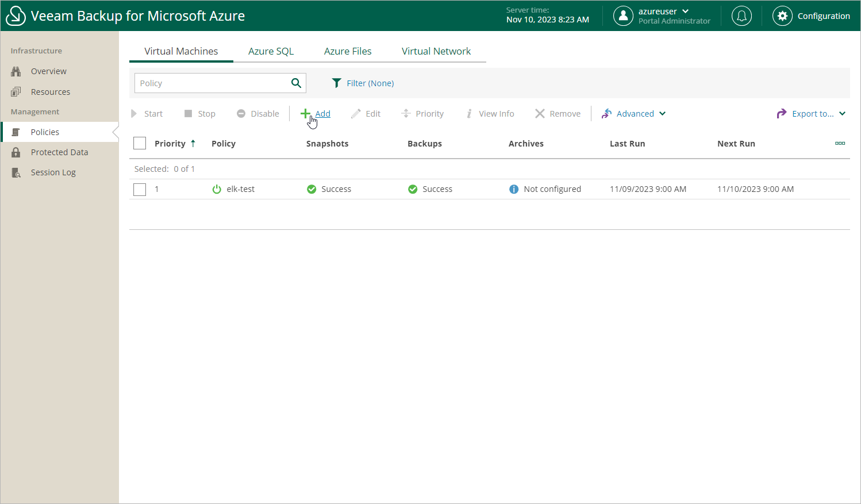Click the azureuser profile avatar icon

coord(623,16)
